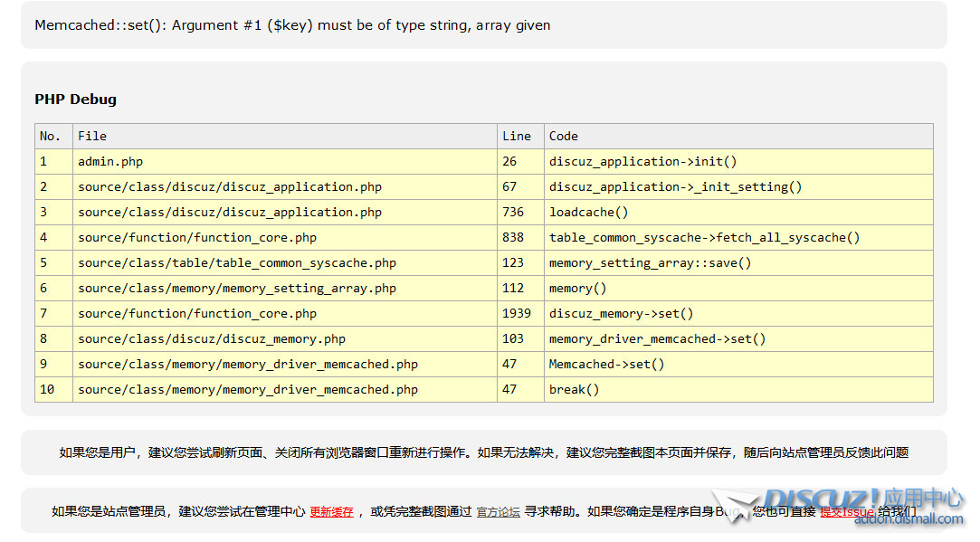Click the loadcache() code cell
The height and width of the screenshot is (542, 980).
coord(588,213)
